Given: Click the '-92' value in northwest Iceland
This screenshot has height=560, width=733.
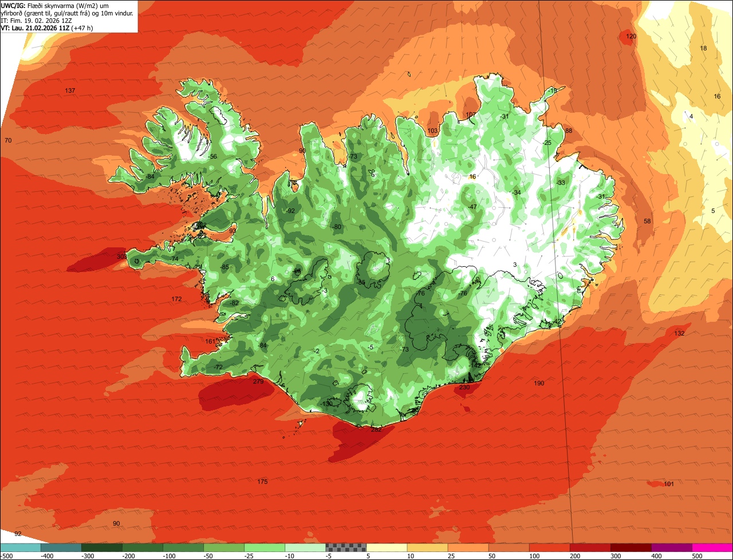Looking at the screenshot, I should click(x=290, y=211).
